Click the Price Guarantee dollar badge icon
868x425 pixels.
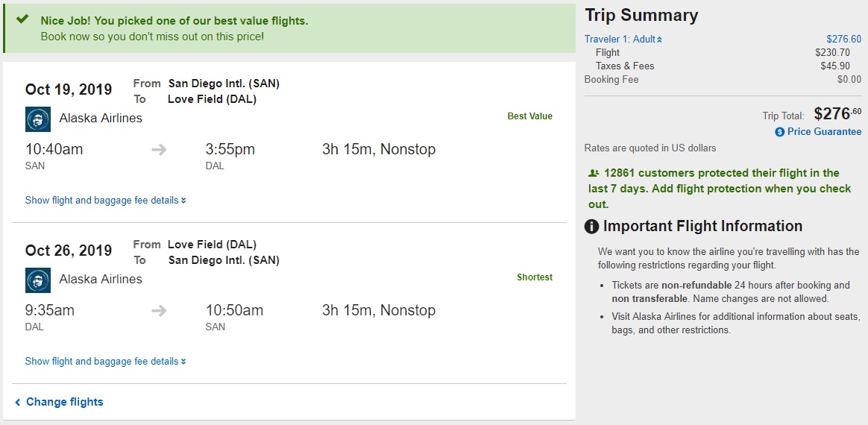779,132
